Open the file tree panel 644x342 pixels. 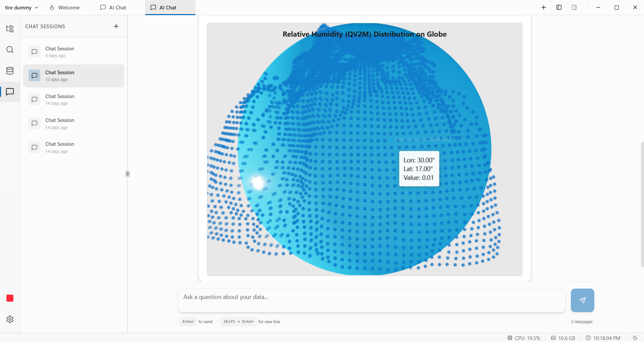pos(10,29)
